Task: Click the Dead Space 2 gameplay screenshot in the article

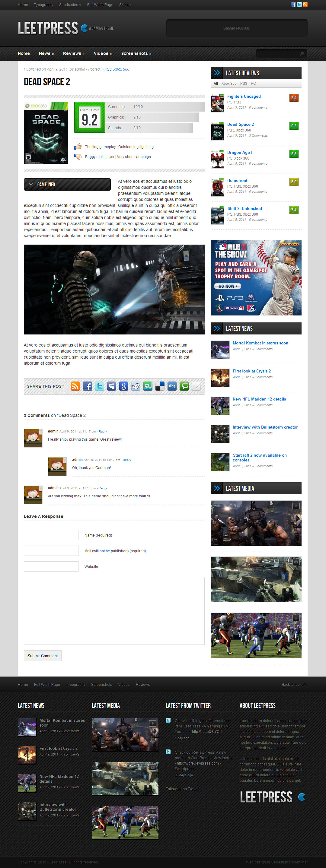Action: tap(114, 290)
